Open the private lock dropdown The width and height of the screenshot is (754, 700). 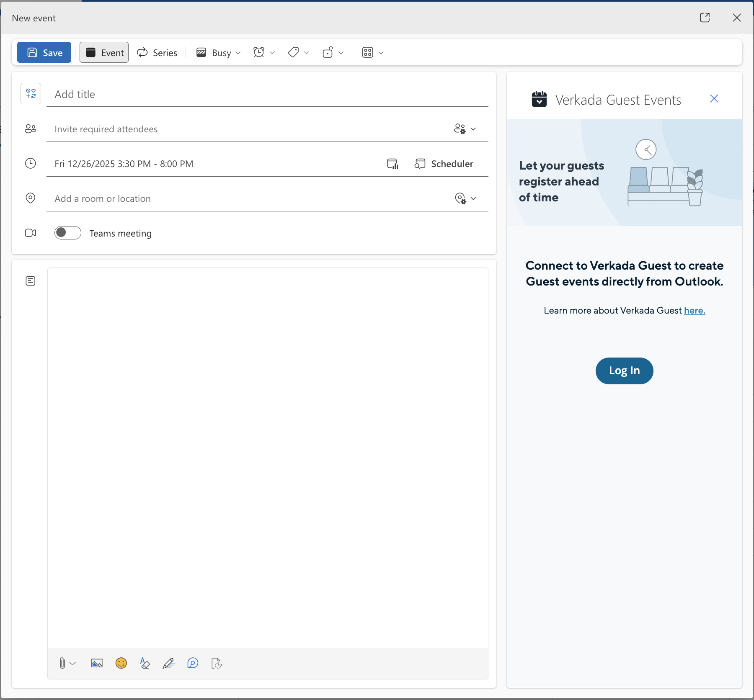pyautogui.click(x=333, y=53)
